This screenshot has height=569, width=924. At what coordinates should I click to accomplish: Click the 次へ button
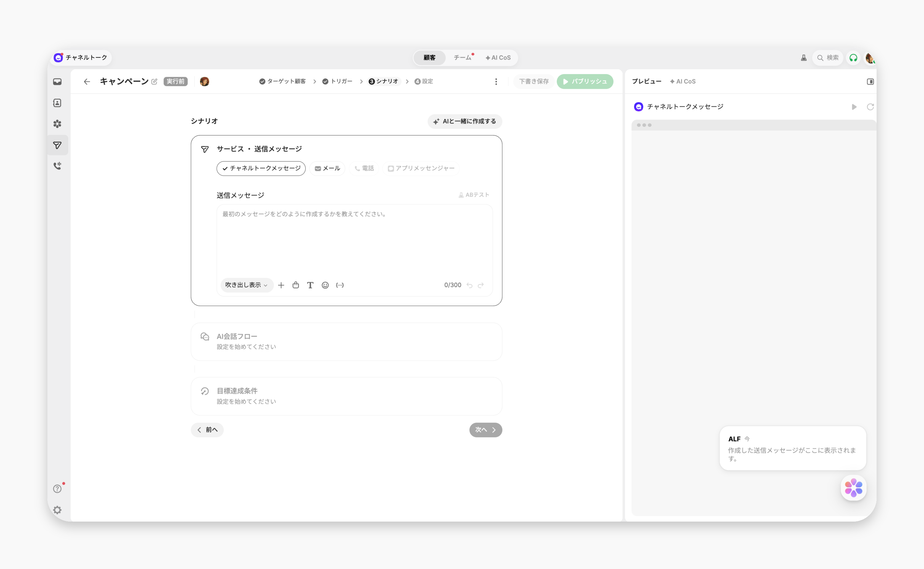click(485, 430)
